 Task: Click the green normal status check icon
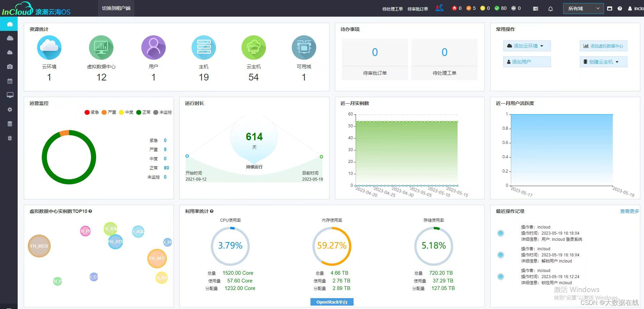[x=497, y=8]
